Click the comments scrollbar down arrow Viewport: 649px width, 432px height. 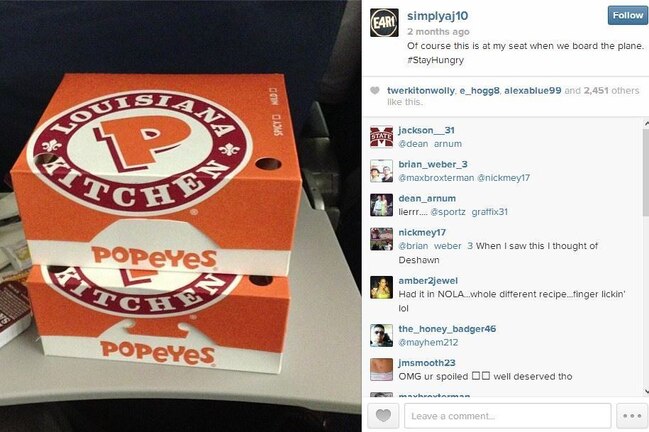pyautogui.click(x=646, y=391)
